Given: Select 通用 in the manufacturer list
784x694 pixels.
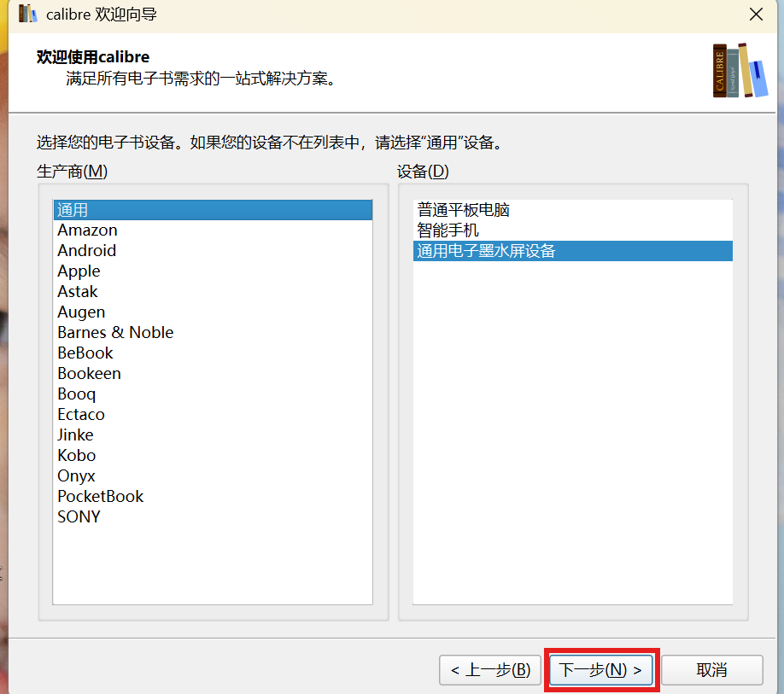Looking at the screenshot, I should (x=213, y=210).
